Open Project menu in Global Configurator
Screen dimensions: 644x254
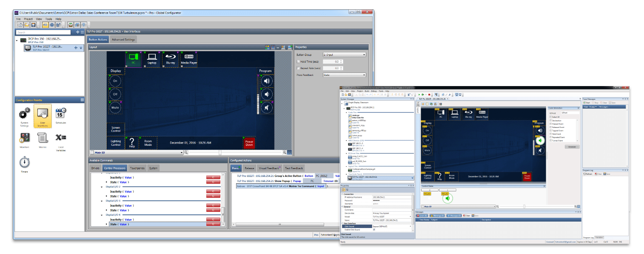tap(28, 19)
